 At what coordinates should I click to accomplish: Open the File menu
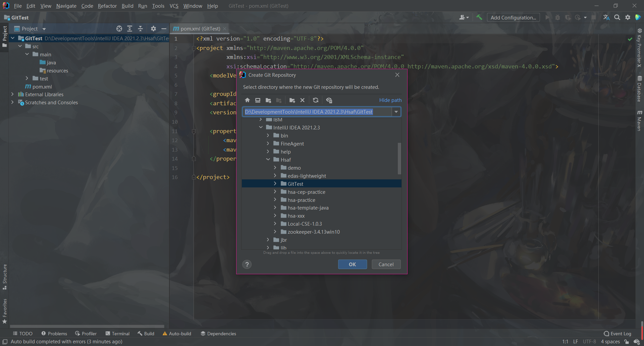click(18, 6)
